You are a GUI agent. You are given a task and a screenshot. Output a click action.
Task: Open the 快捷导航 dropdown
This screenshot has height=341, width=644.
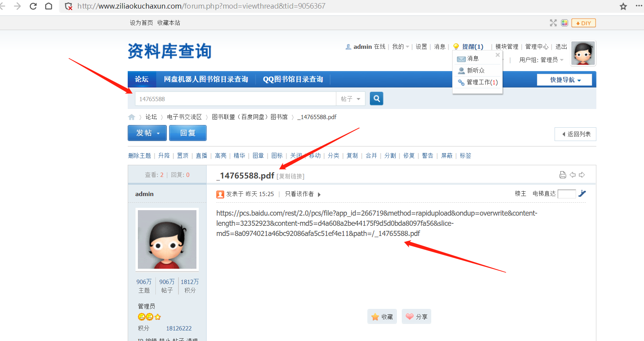click(x=565, y=80)
